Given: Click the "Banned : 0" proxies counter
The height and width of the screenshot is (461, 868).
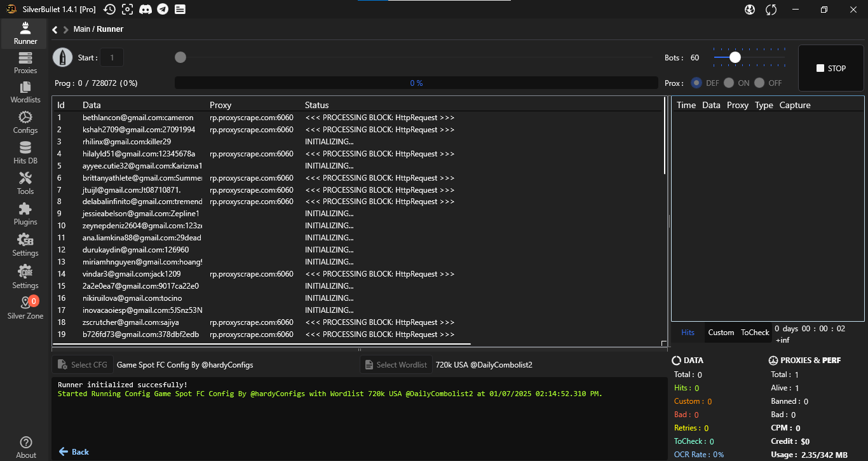Looking at the screenshot, I should [x=789, y=401].
